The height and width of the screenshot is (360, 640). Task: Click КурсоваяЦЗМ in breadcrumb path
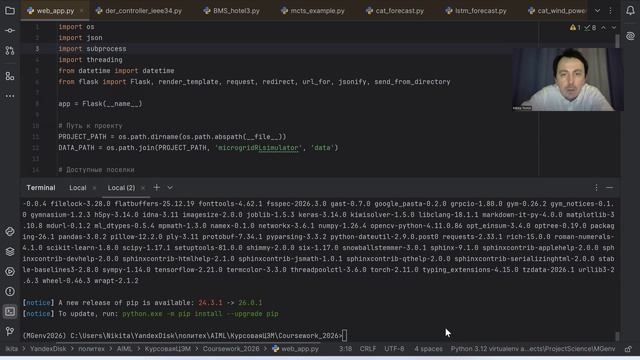tap(167, 349)
